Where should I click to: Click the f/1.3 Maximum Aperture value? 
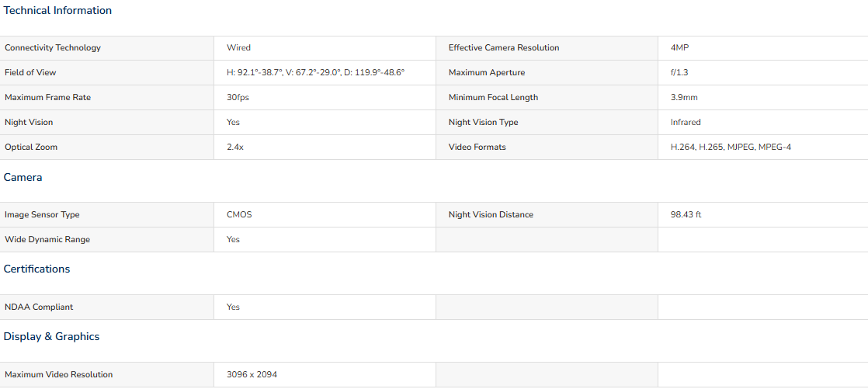[680, 72]
